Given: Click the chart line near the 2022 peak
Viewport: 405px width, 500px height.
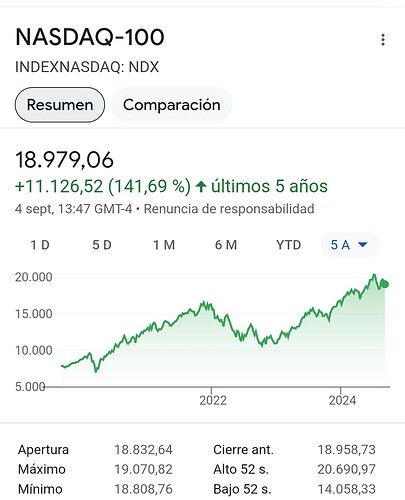Looking at the screenshot, I should [203, 303].
